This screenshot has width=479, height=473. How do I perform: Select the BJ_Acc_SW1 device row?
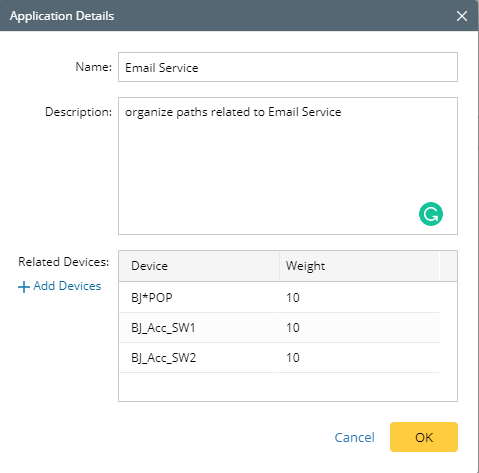click(279, 328)
